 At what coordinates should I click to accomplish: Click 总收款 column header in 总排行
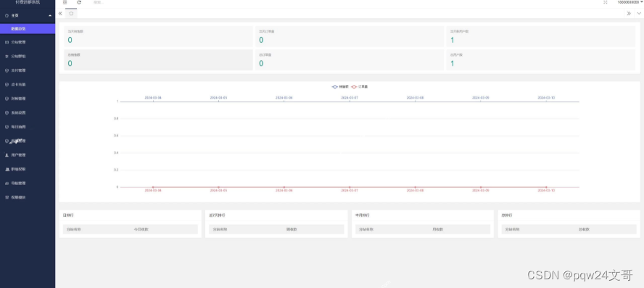584,229
